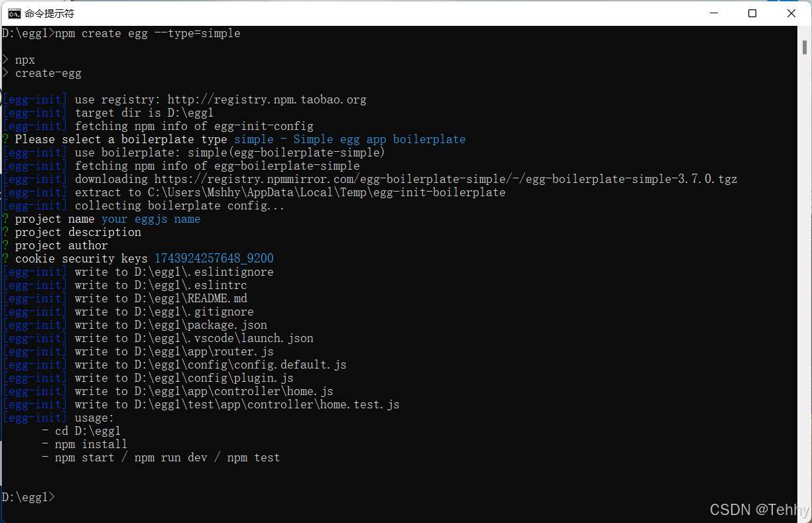This screenshot has width=812, height=523.
Task: Minimize the Command Prompt window
Action: (713, 13)
